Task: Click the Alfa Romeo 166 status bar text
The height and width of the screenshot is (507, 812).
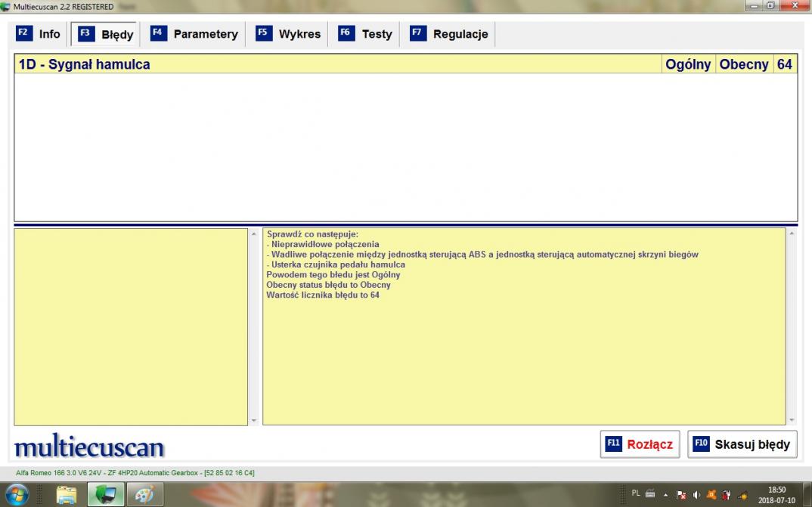Action: coord(135,473)
